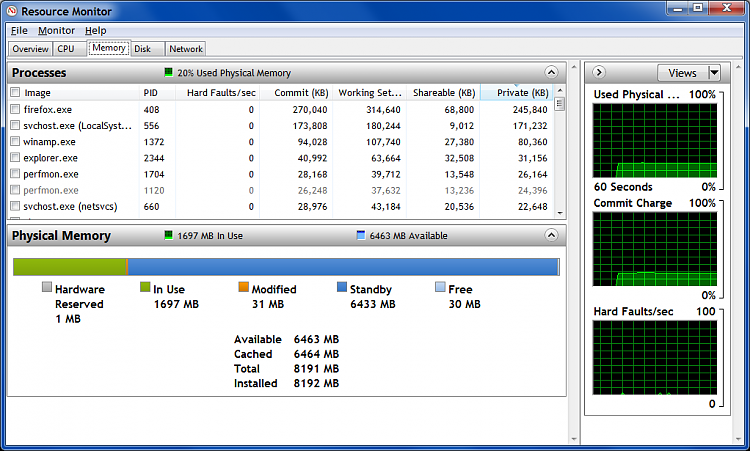
Task: Switch to the Overview tab
Action: click(x=30, y=49)
